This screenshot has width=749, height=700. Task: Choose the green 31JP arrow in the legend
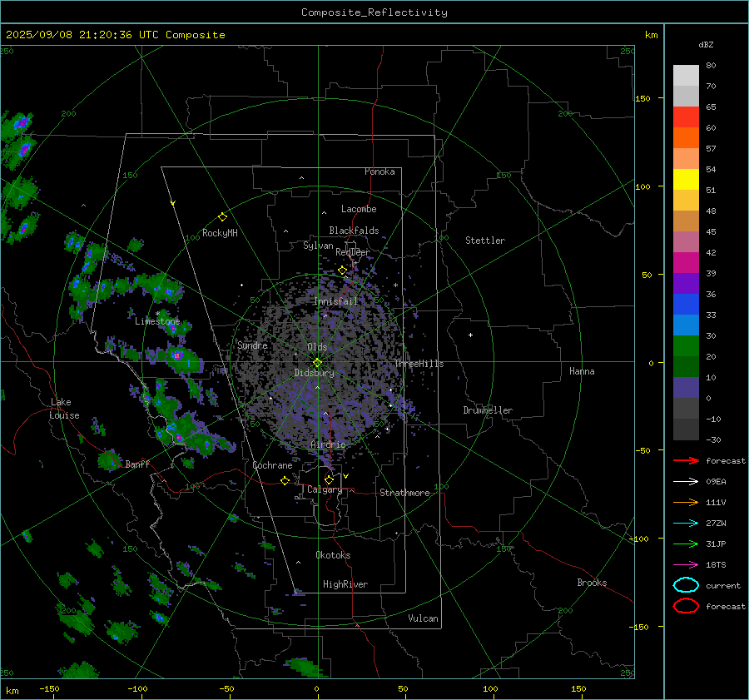click(x=686, y=544)
